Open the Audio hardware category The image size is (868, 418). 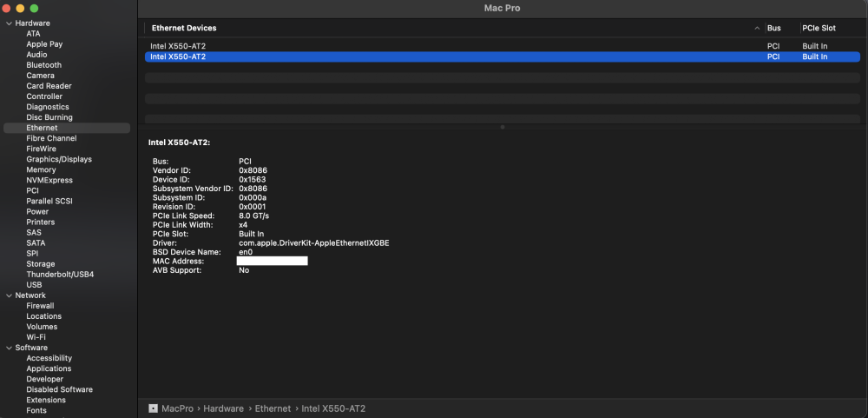[36, 55]
